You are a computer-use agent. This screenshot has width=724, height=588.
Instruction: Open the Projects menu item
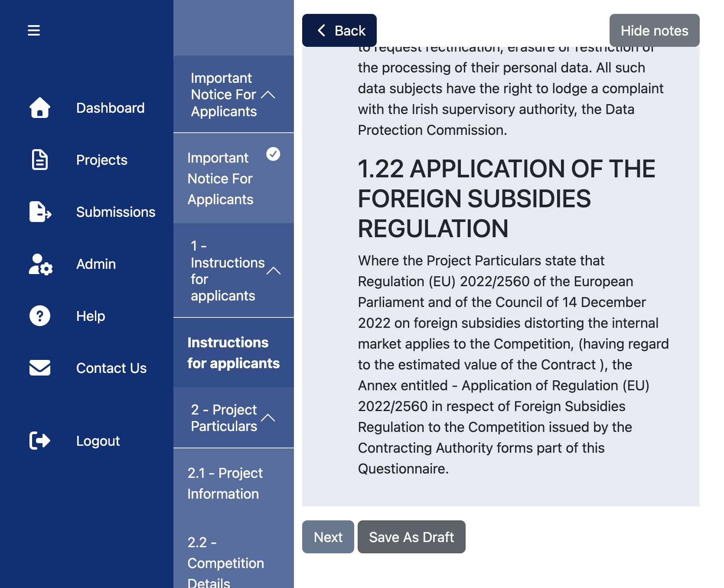click(102, 160)
